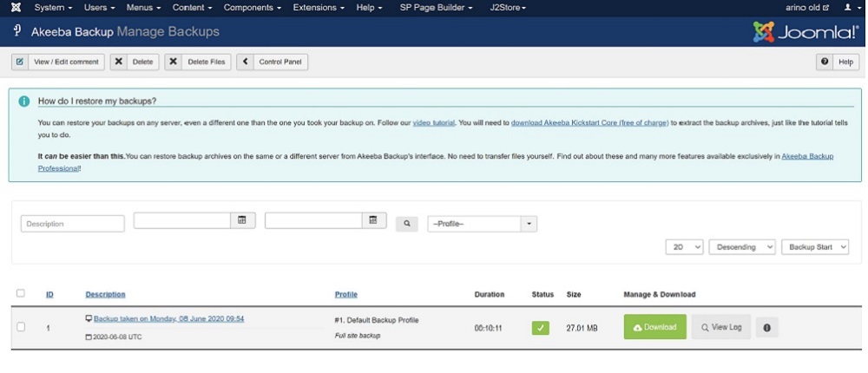Open the --Profile-- filter dropdown

[x=482, y=224]
